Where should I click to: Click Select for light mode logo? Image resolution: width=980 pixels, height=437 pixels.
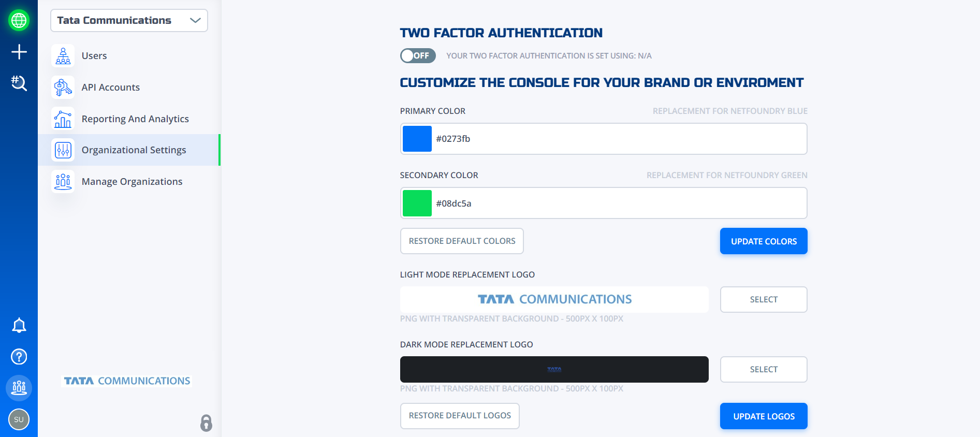click(764, 300)
